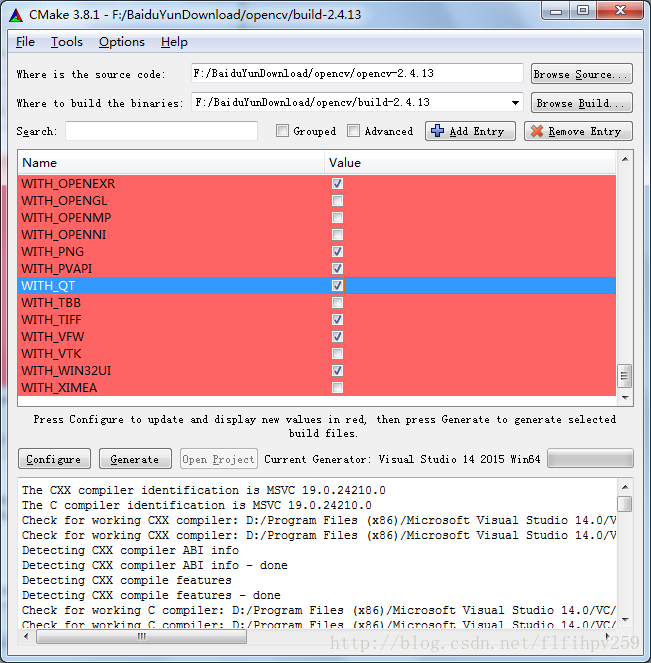The width and height of the screenshot is (651, 663).
Task: Click the Open Project button
Action: [x=219, y=459]
